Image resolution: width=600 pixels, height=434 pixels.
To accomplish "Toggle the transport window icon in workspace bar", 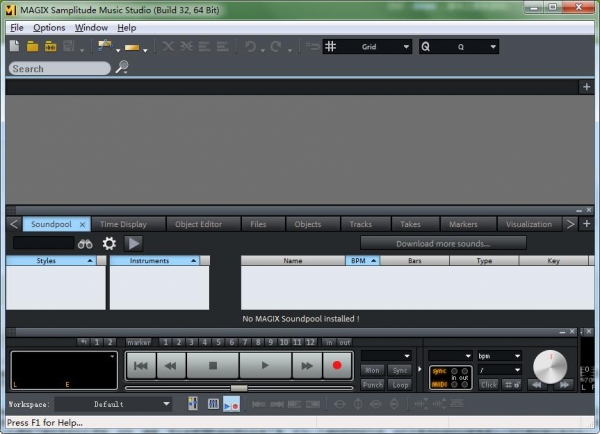I will 232,404.
